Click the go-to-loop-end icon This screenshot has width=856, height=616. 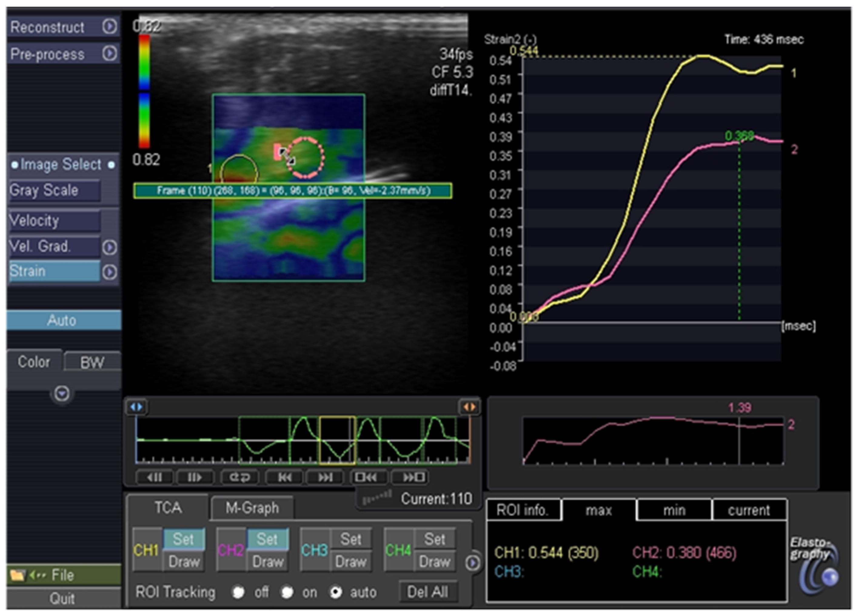tap(411, 478)
